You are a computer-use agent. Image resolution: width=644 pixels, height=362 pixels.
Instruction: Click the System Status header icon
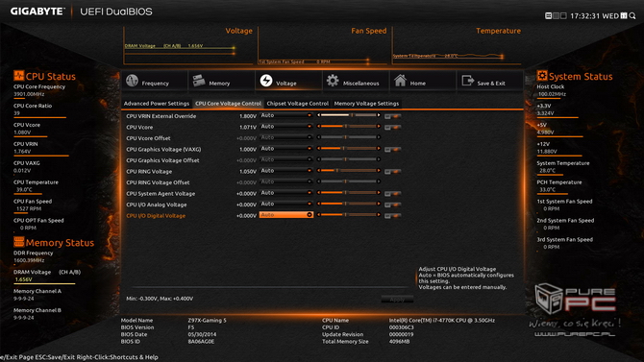coord(542,76)
